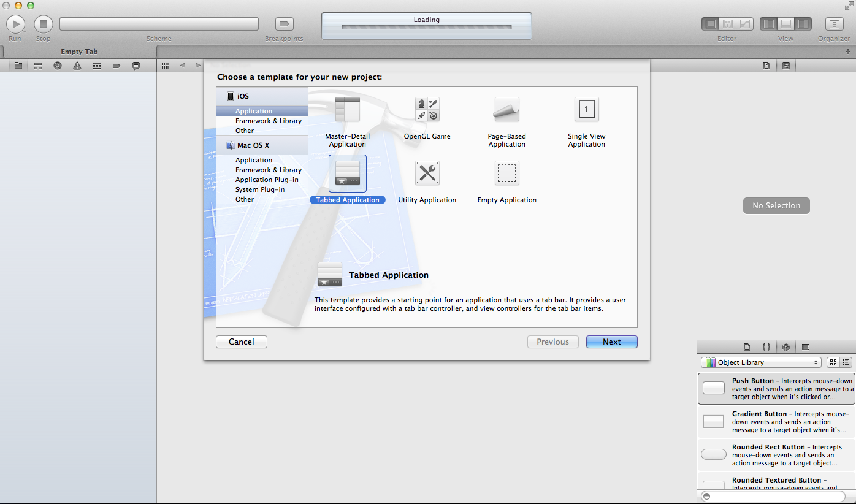Click the Run button in toolbar
Screen dimensions: 856x504
(x=15, y=24)
